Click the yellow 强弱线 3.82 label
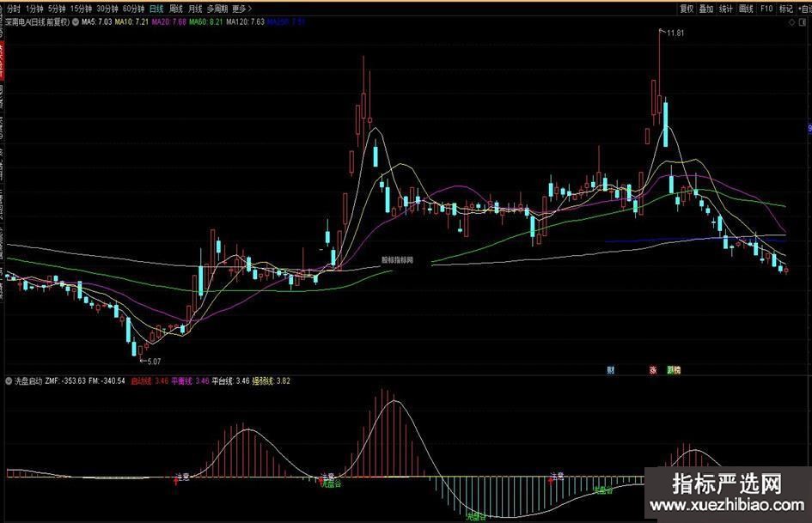 (272, 380)
